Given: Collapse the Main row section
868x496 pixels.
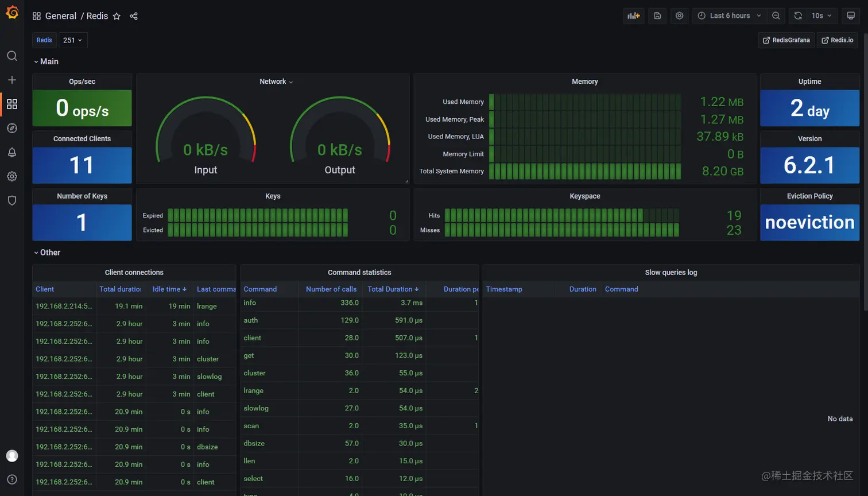Looking at the screenshot, I should click(46, 61).
